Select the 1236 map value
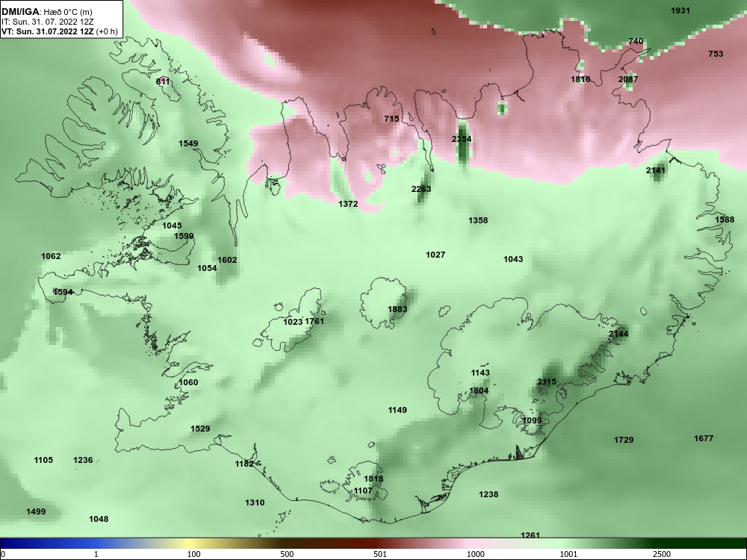Viewport: 747px width, 560px height. tap(83, 460)
